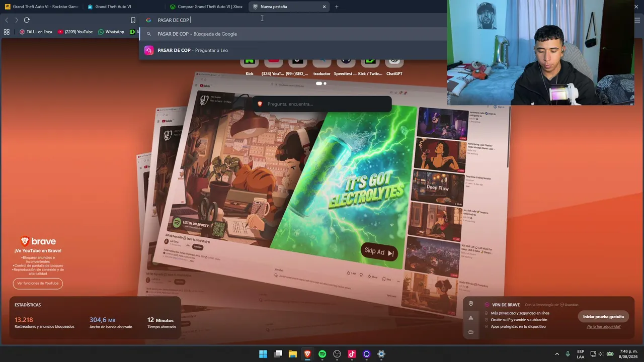644x362 pixels.
Task: Open Spotify from the taskbar
Action: 323,354
